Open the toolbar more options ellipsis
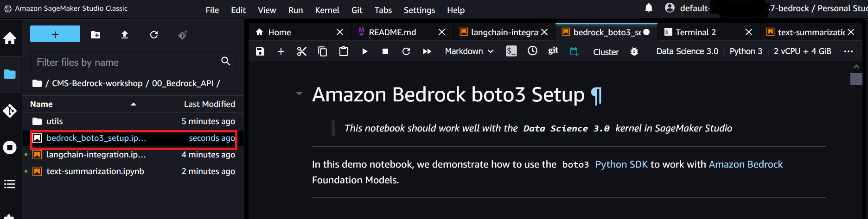This screenshot has width=868, height=219. (x=849, y=51)
